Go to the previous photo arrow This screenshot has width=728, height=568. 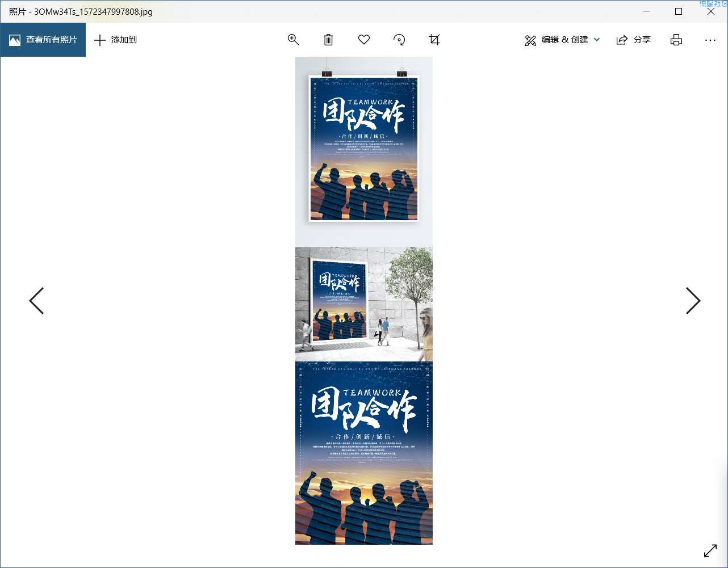click(36, 301)
